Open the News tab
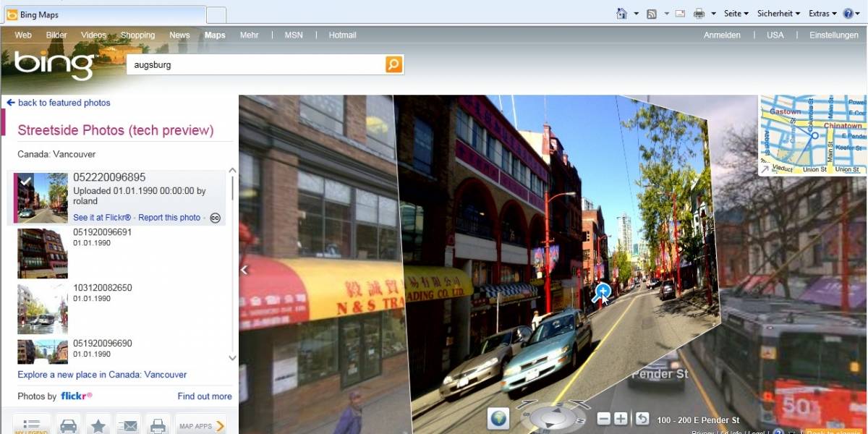The height and width of the screenshot is (434, 868). 179,35
